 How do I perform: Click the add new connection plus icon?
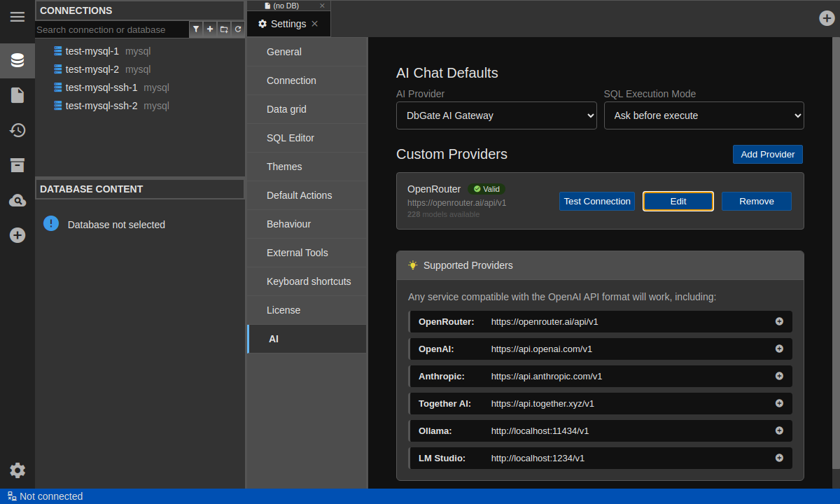click(x=210, y=29)
